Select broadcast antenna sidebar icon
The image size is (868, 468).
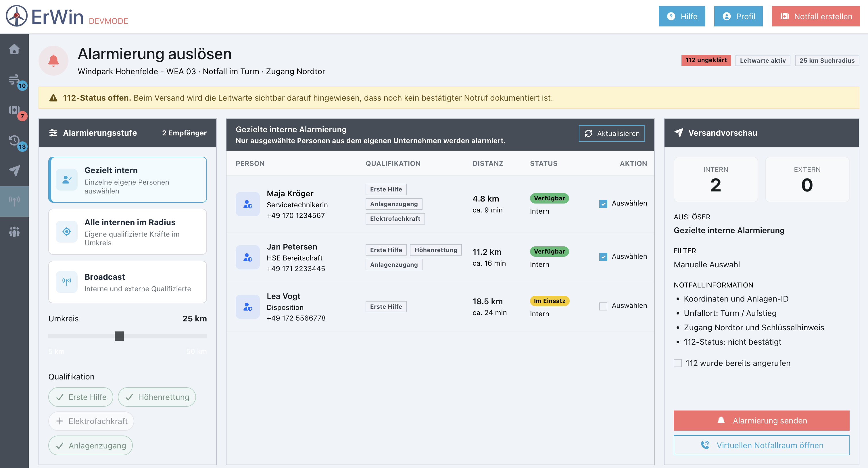(x=14, y=201)
